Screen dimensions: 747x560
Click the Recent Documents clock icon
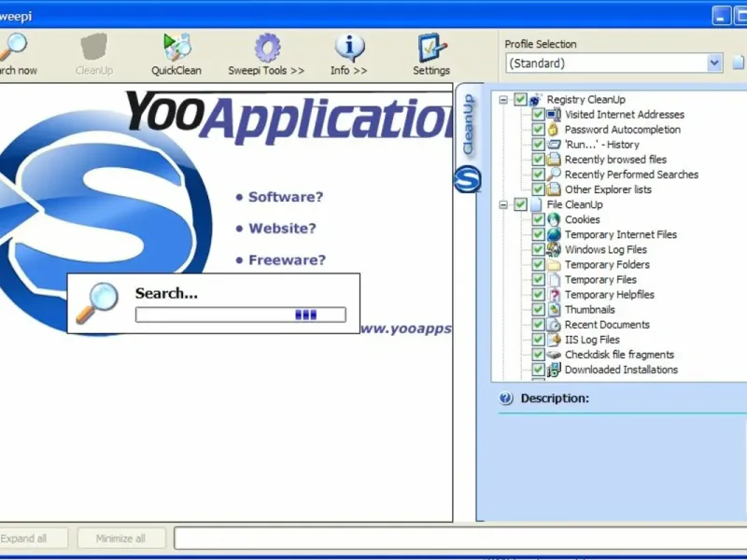click(554, 325)
